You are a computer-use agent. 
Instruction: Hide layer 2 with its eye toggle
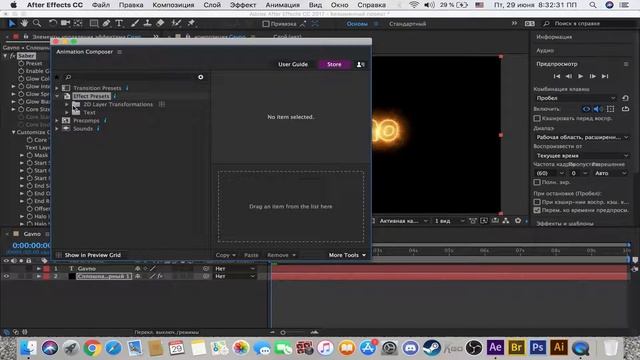[x=6, y=276]
